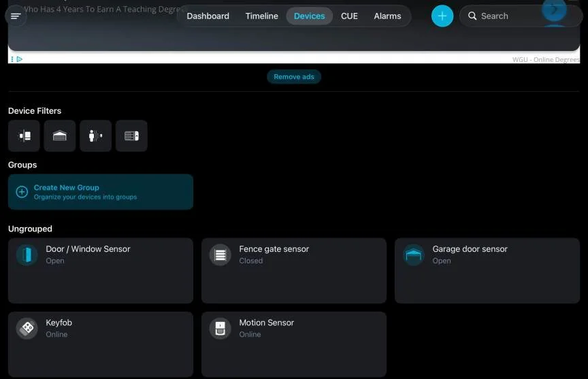Filter by motion sensor icon
Screen dimensions: 588x379
[x=96, y=135]
